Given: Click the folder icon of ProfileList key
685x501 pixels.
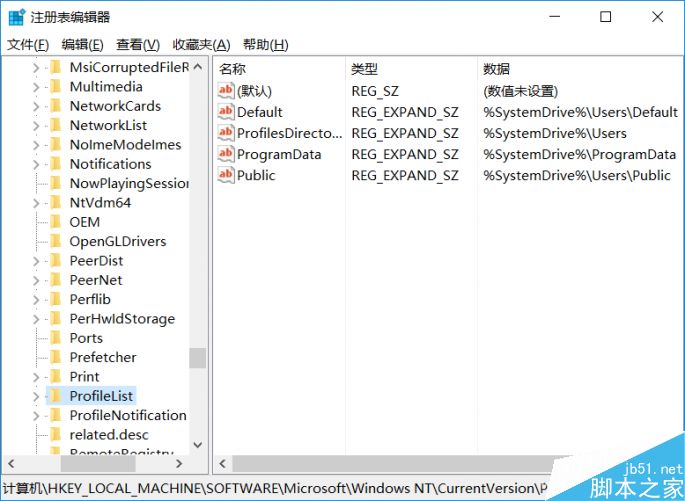Looking at the screenshot, I should click(56, 396).
